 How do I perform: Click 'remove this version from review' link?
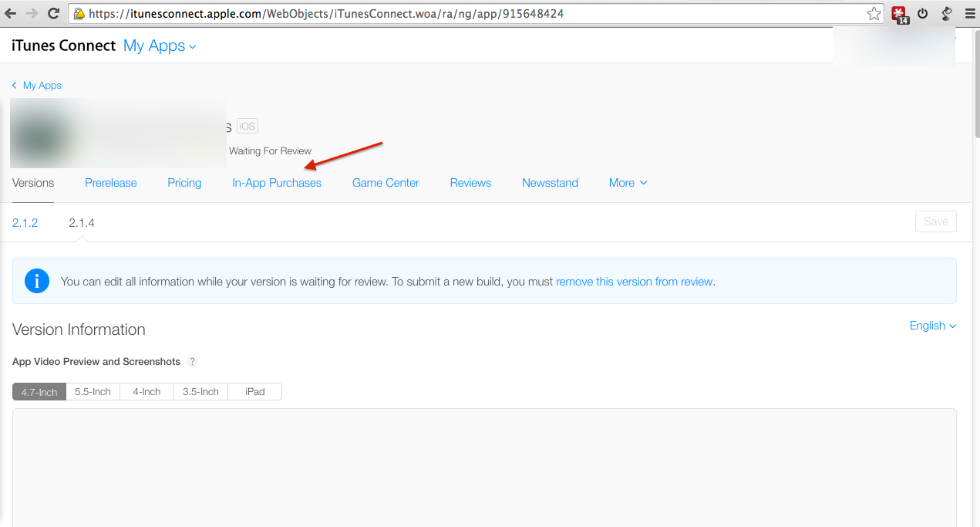[x=634, y=282]
